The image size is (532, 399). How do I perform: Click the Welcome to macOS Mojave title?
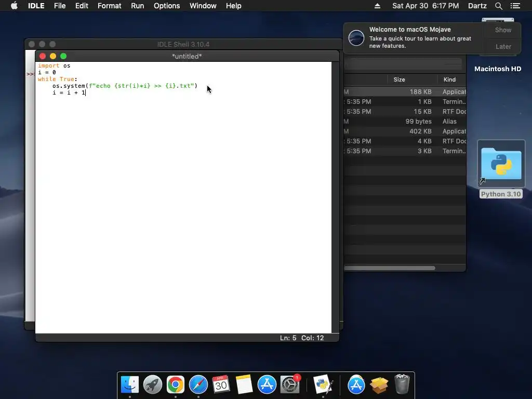coord(410,30)
